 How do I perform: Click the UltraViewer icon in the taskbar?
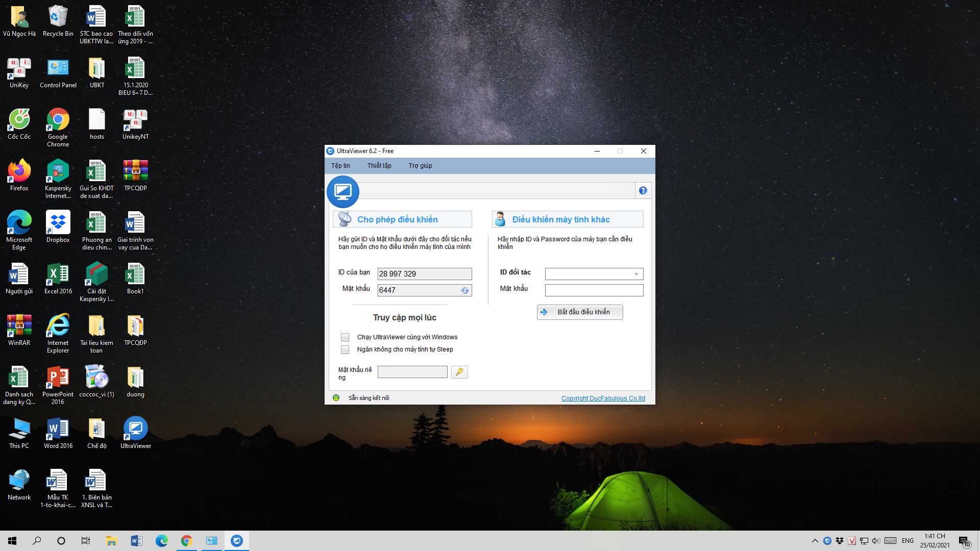click(236, 541)
